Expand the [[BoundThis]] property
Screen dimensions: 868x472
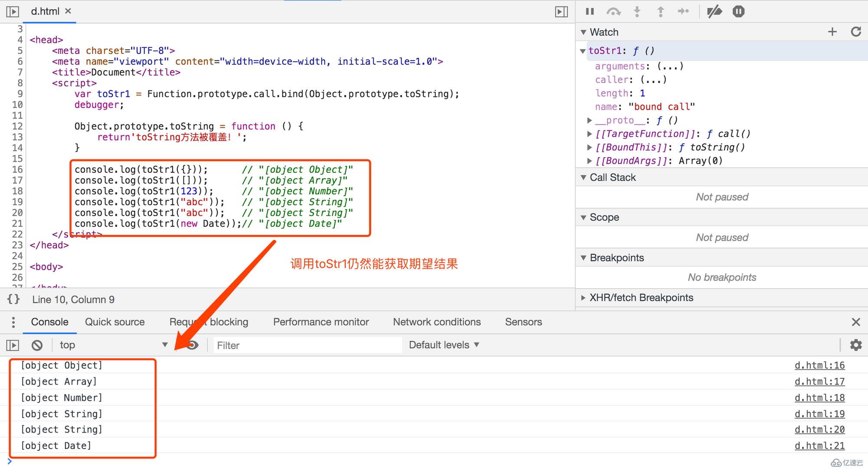coord(589,147)
